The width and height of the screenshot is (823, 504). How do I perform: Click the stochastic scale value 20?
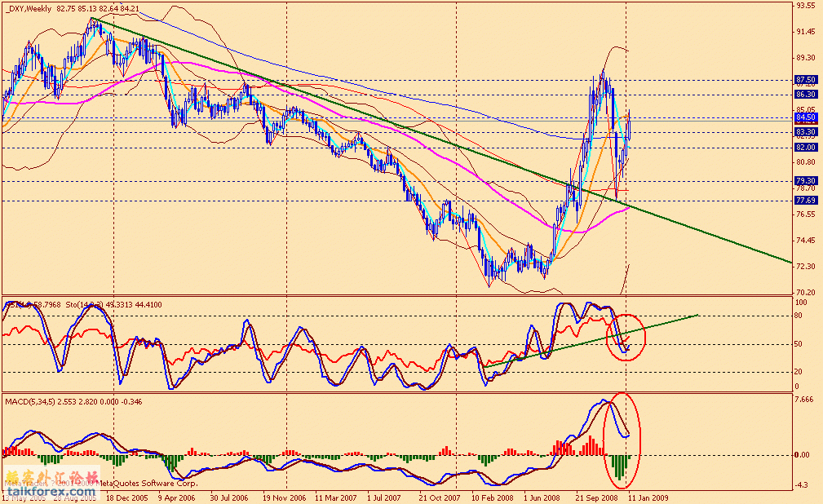799,372
